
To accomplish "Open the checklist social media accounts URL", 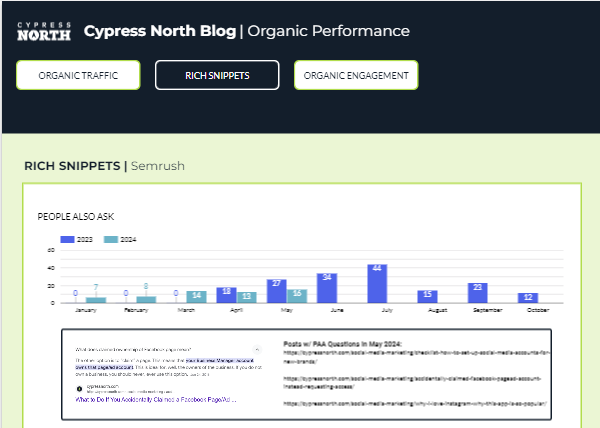I will [416, 356].
